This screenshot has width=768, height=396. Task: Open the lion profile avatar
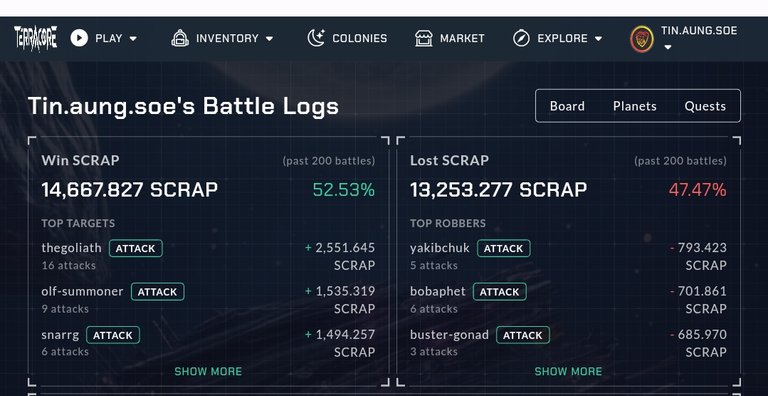pyautogui.click(x=642, y=39)
